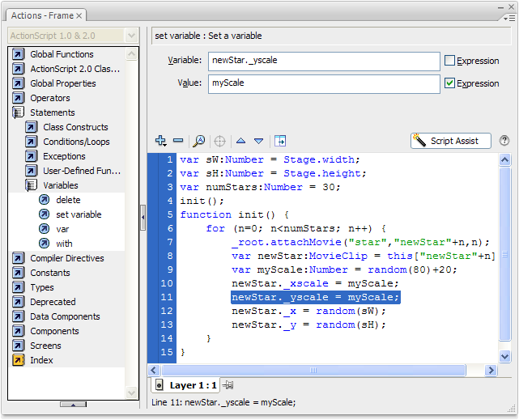519x420 pixels.
Task: Open the Find magnifier tool
Action: tap(199, 141)
